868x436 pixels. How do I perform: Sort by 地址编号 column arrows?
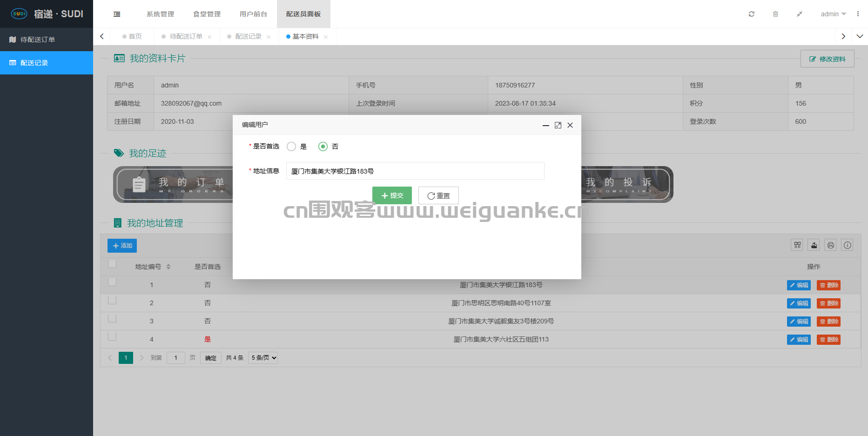click(168, 267)
